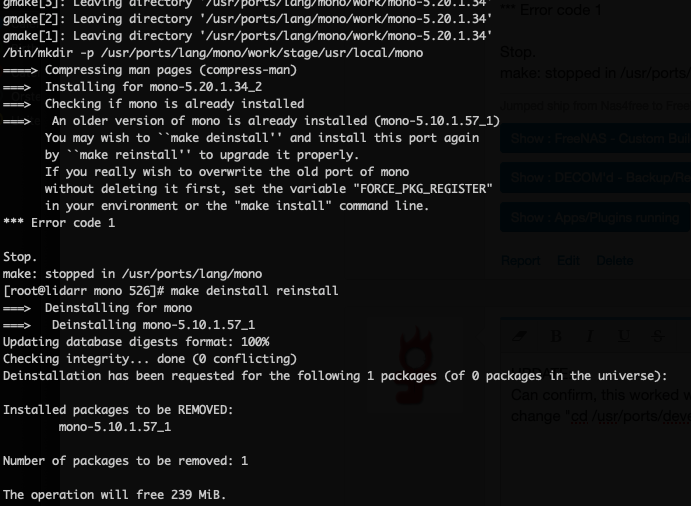Click the 'Installed packages to be REMOVED' line
691x506 pixels.
pyautogui.click(x=118, y=410)
